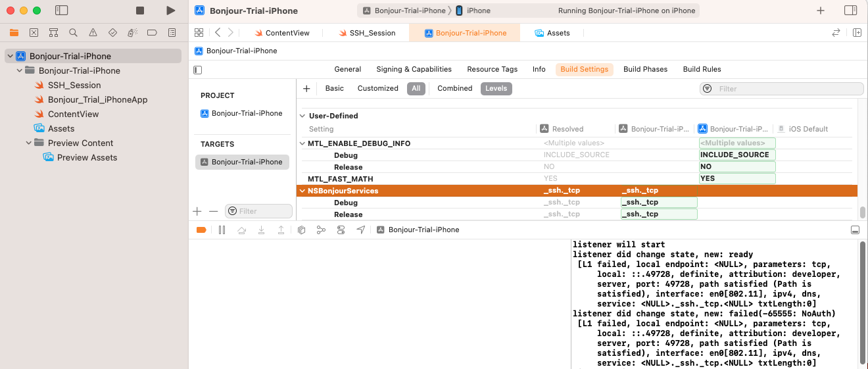Choose the iPhone run destination
The image size is (868, 369).
pyautogui.click(x=473, y=11)
